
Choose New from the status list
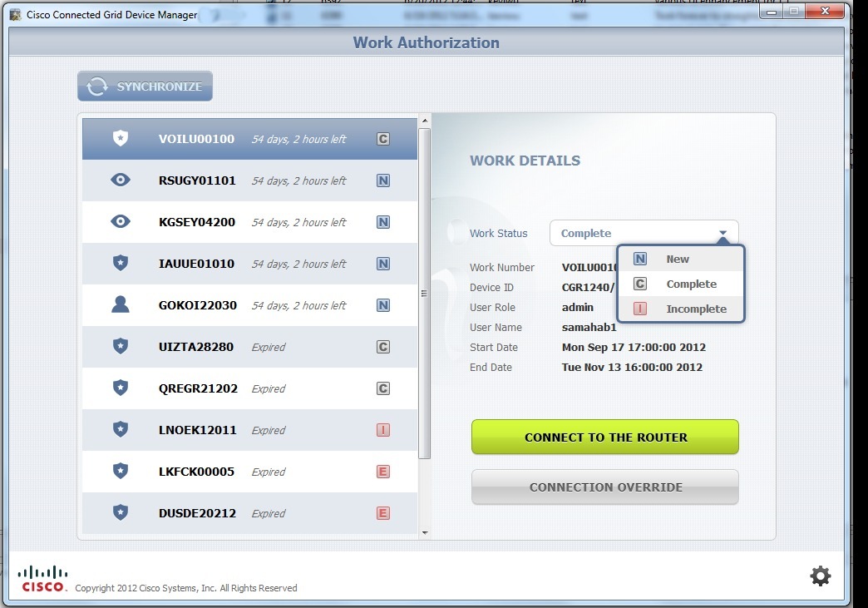(681, 259)
